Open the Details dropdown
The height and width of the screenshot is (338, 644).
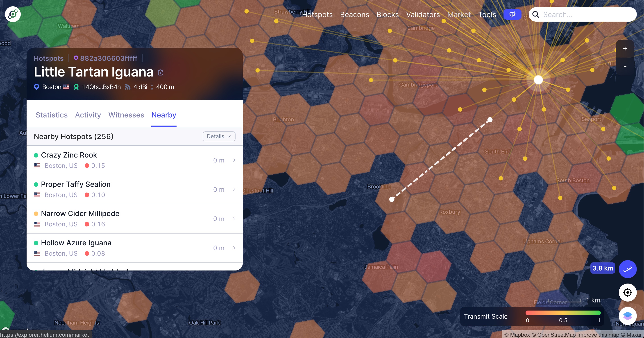[x=219, y=136]
